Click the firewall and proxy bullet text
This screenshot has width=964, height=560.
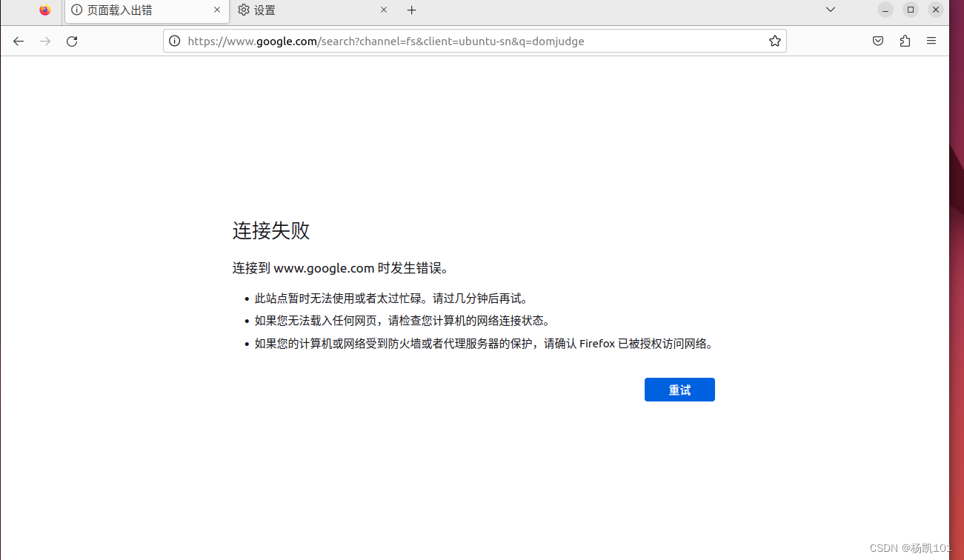484,344
